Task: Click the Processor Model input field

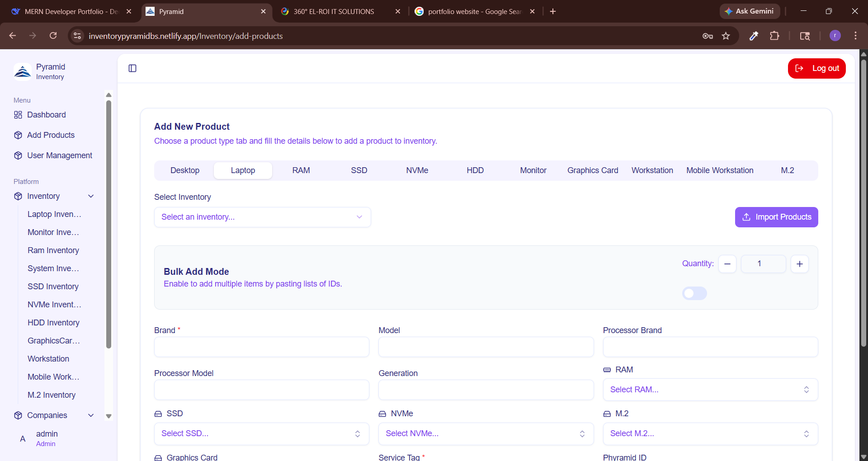Action: coord(262,390)
